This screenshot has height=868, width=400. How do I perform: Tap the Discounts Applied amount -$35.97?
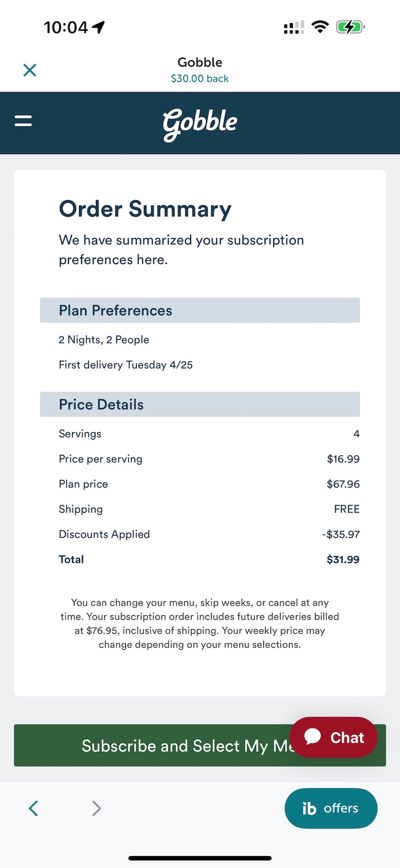click(x=341, y=534)
